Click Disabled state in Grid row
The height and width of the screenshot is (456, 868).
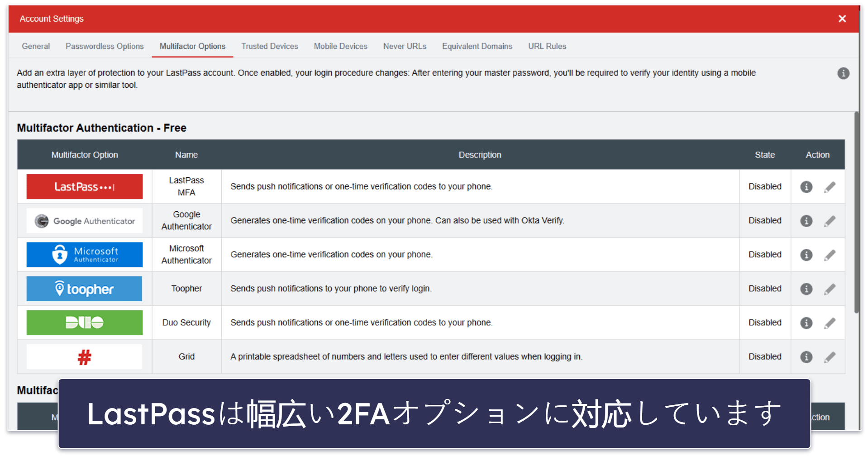click(x=765, y=356)
